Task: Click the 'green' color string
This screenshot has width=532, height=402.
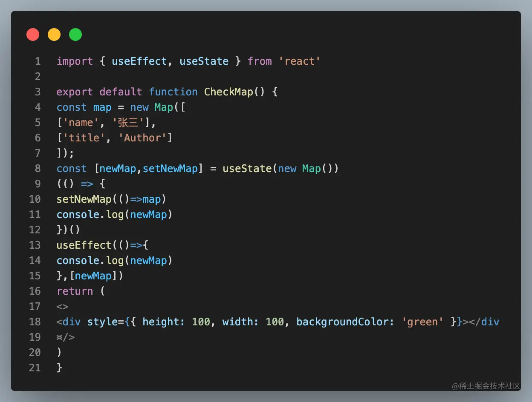Action: (423, 322)
